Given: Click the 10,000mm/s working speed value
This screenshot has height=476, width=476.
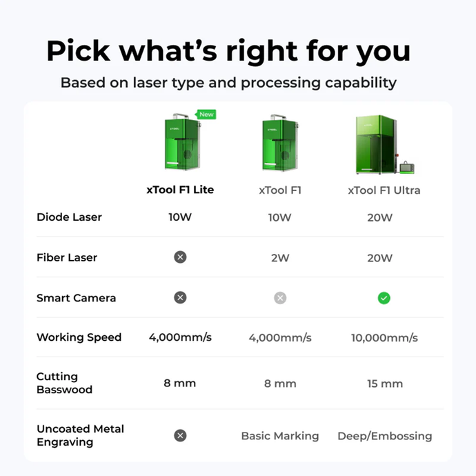Looking at the screenshot, I should 384,338.
